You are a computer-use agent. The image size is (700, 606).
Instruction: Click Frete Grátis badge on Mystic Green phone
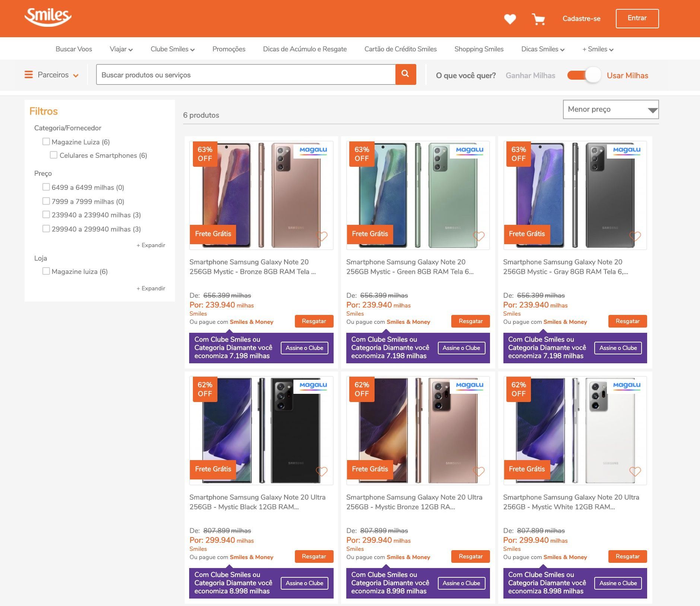(x=370, y=234)
